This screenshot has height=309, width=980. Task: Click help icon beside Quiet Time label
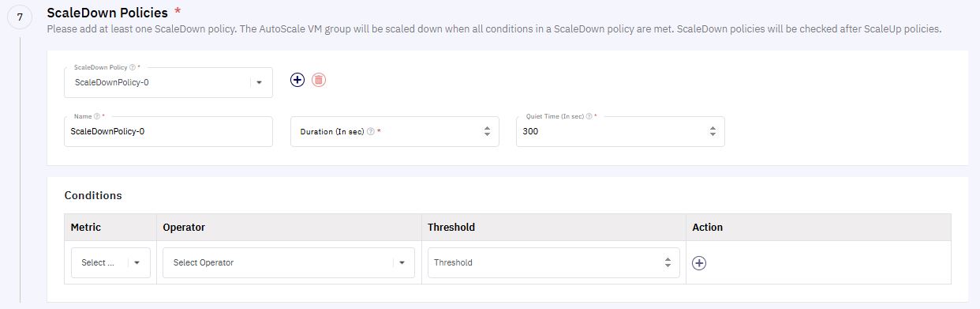(589, 116)
